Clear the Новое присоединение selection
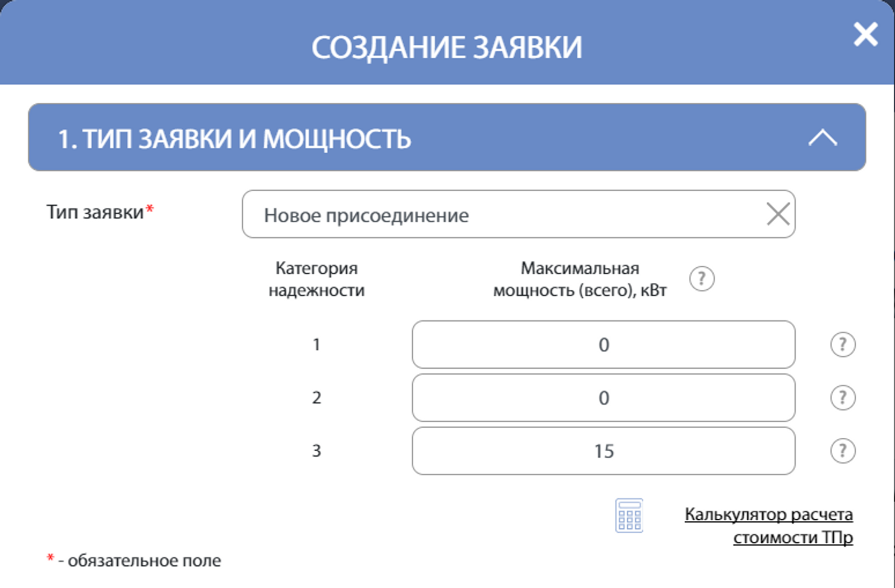Screen dimensions: 895x588 click(778, 214)
